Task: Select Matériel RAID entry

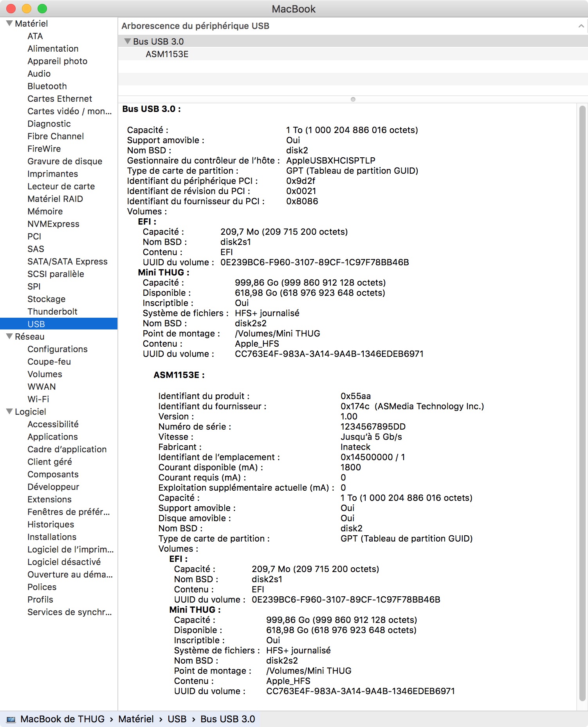Action: click(x=55, y=199)
